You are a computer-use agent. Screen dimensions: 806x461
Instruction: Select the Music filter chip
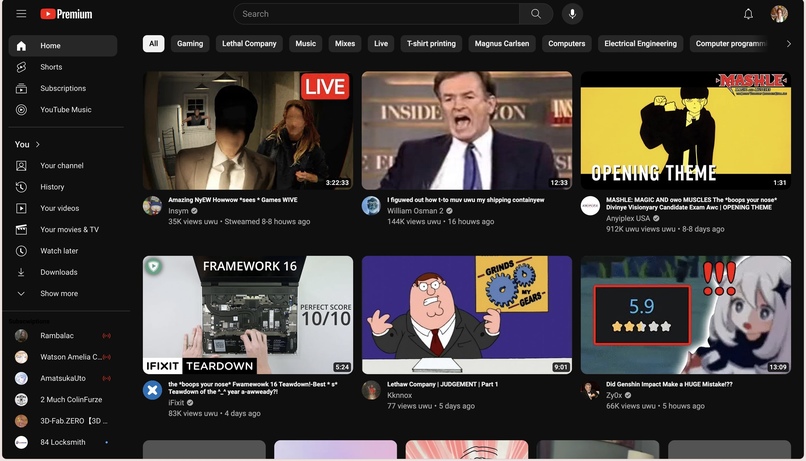click(x=305, y=44)
